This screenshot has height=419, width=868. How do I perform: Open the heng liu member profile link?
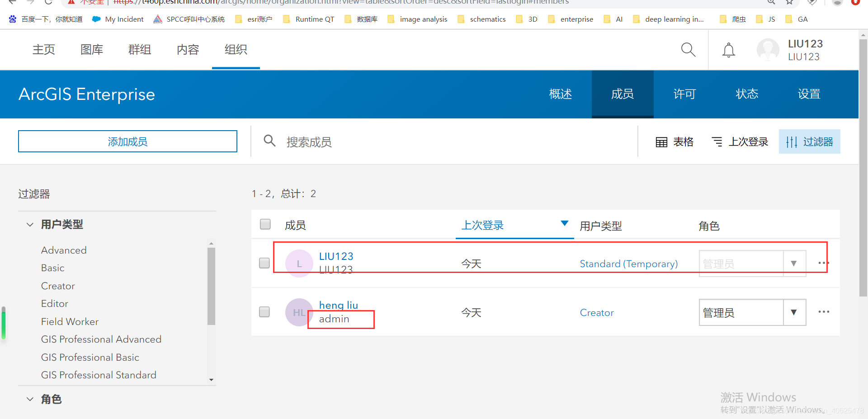(339, 305)
